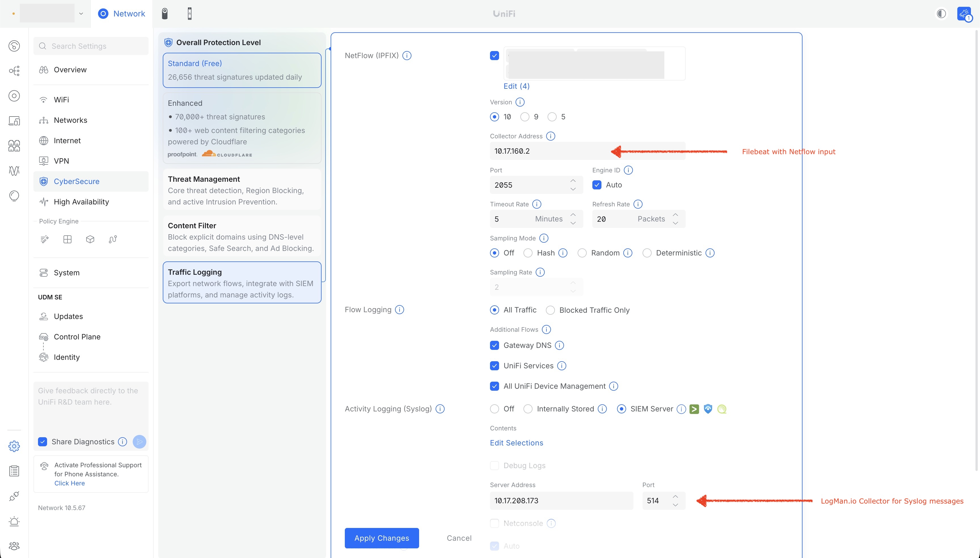The height and width of the screenshot is (558, 980).
Task: Open the UniFi Access door reader app icon
Action: tap(189, 14)
